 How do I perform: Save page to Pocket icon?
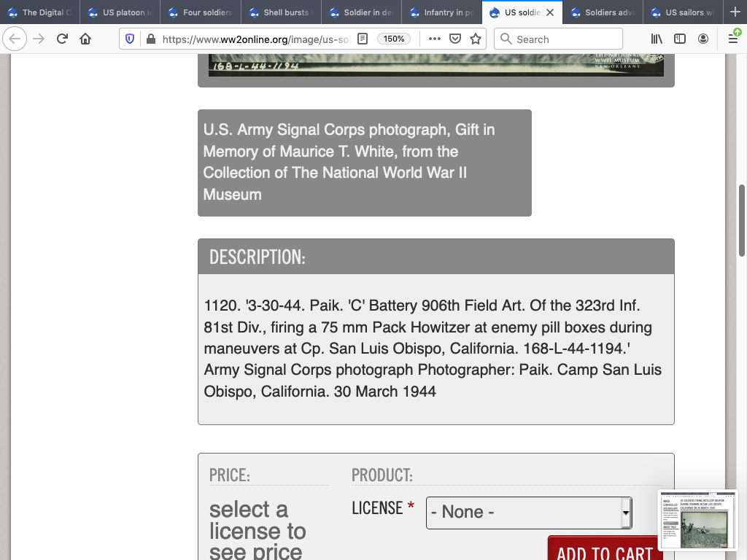pyautogui.click(x=455, y=39)
